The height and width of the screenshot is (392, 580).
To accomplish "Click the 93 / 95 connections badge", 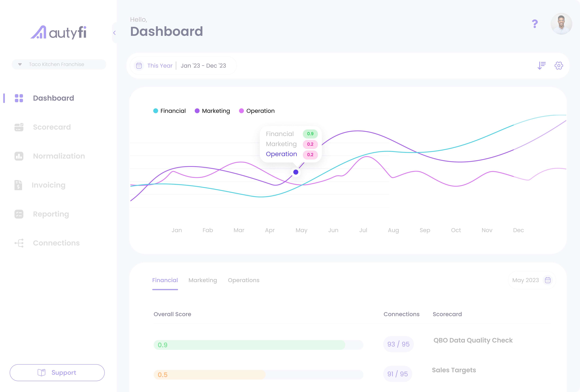I will [398, 344].
